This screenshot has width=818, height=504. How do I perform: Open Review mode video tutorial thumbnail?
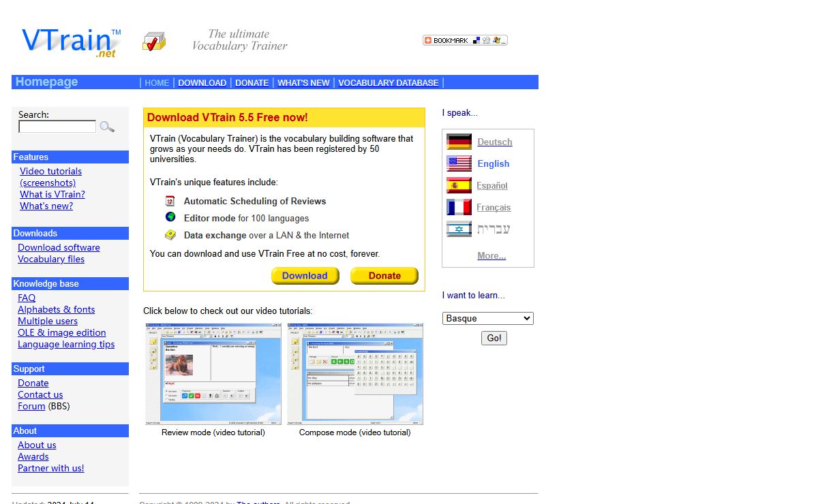pos(213,374)
